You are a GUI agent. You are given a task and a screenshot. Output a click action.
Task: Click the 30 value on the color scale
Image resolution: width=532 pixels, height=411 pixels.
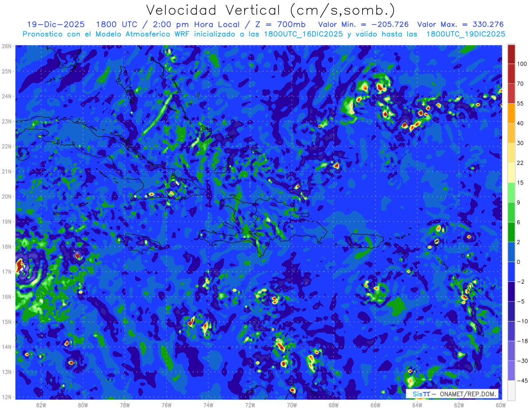tap(520, 143)
